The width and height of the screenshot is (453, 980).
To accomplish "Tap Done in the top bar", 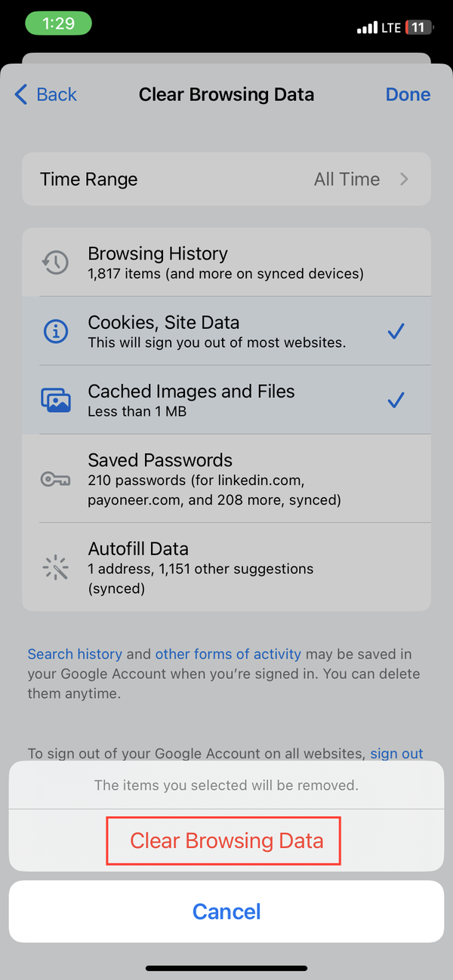I will point(408,94).
